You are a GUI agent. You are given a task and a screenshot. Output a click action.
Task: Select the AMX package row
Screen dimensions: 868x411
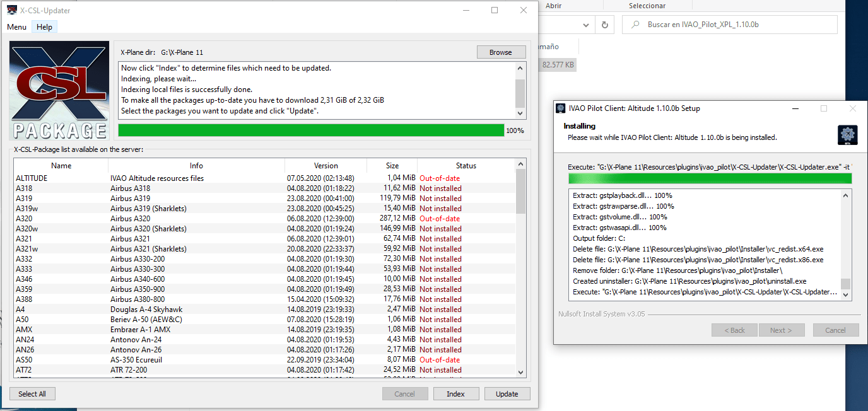[x=265, y=330]
